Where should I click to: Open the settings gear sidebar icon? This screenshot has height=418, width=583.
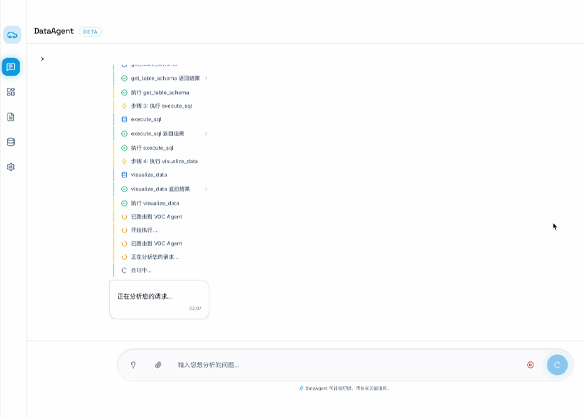click(x=11, y=167)
